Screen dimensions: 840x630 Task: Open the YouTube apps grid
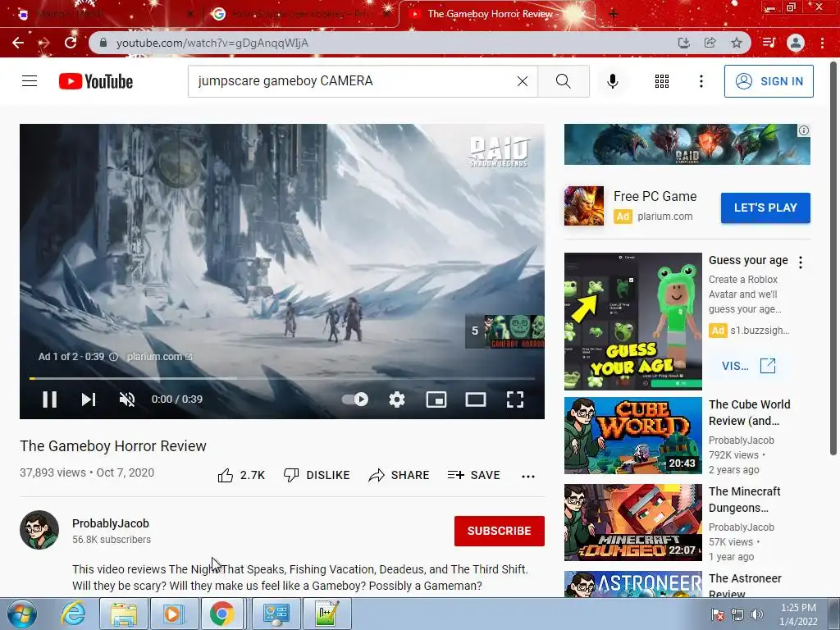point(662,81)
